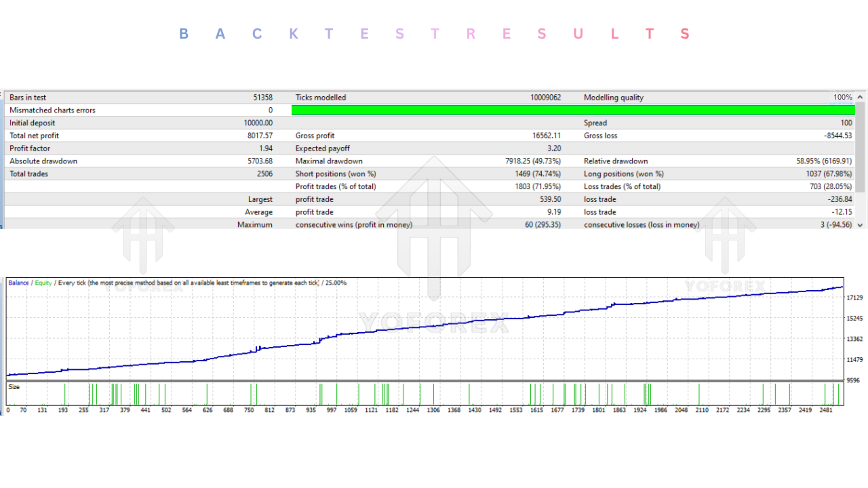
Task: Select the Gross profit value 16562.11
Action: pos(546,136)
